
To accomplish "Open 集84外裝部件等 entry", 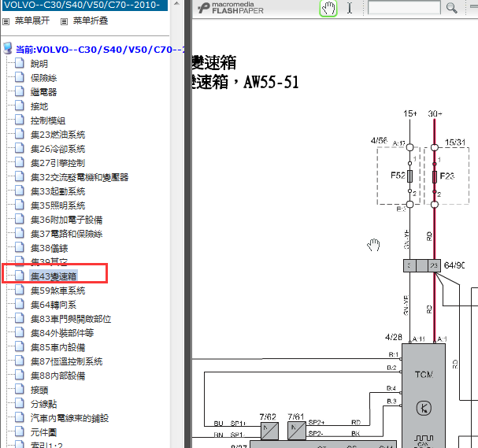I will 62,333.
